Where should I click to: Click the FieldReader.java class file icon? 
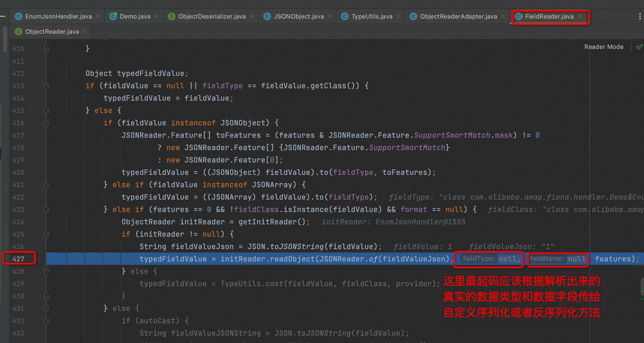click(x=518, y=16)
